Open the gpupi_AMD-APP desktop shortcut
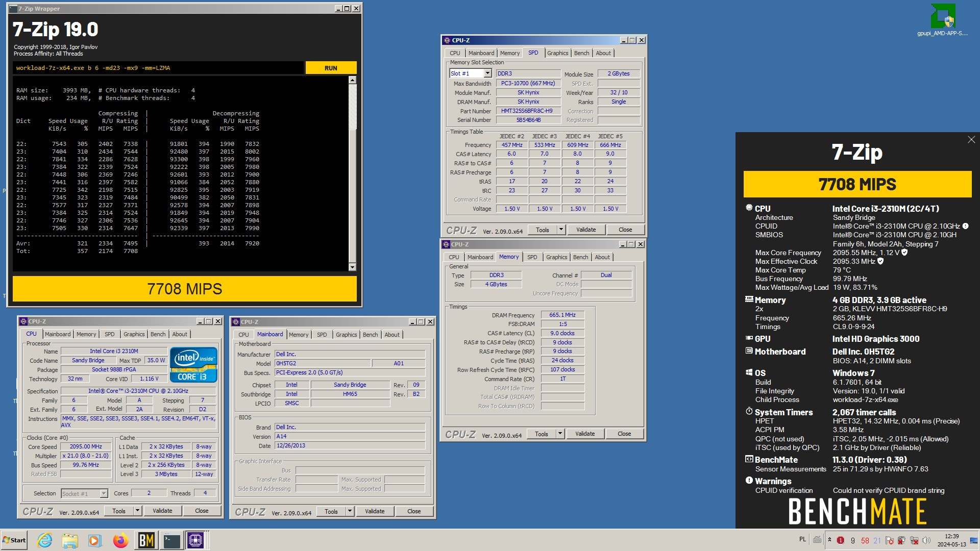Viewport: 980px width, 551px height. pos(942,20)
